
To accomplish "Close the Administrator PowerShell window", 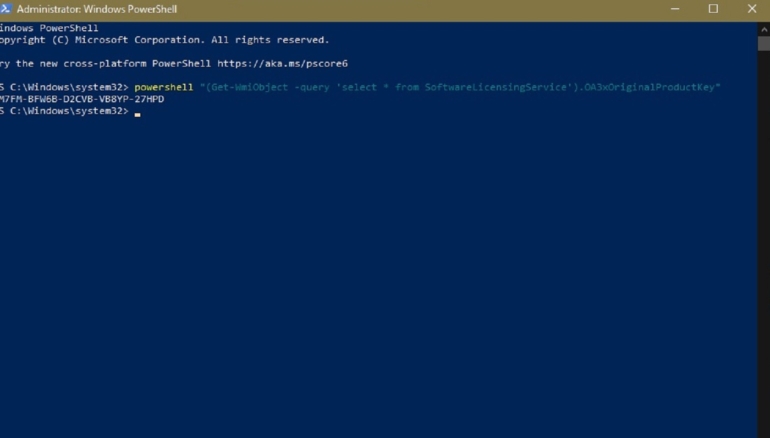I will click(x=753, y=9).
